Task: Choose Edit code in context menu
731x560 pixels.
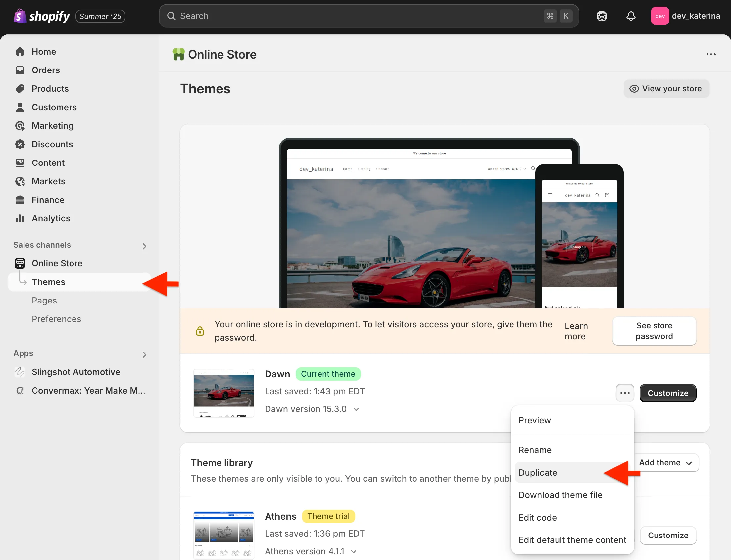Action: point(537,517)
